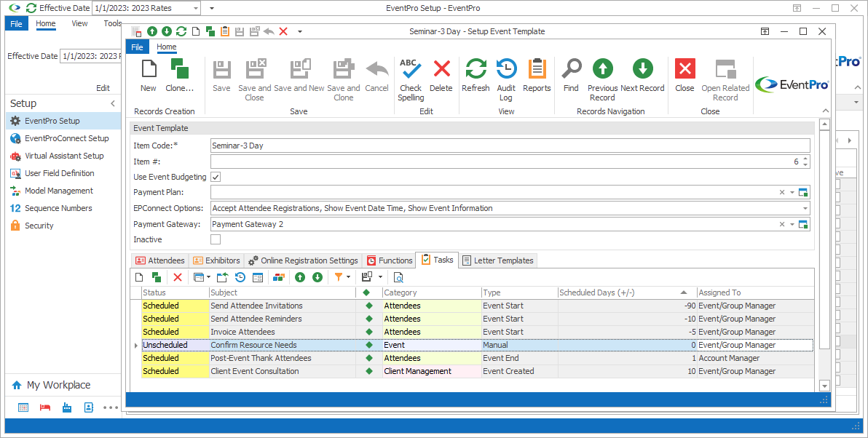Screen dimensions: 868x438
Task: Click the orange filter funnel in Tasks toolbar
Action: coord(338,277)
